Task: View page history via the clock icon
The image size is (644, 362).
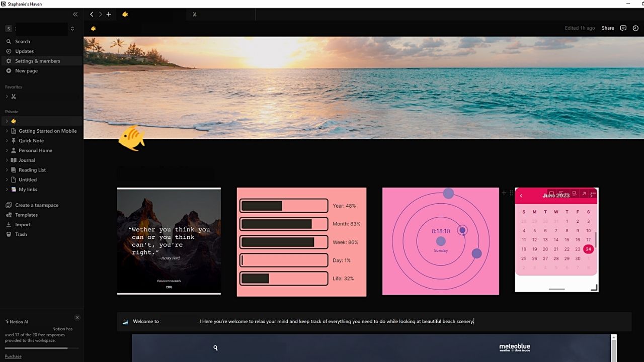Action: pyautogui.click(x=635, y=28)
